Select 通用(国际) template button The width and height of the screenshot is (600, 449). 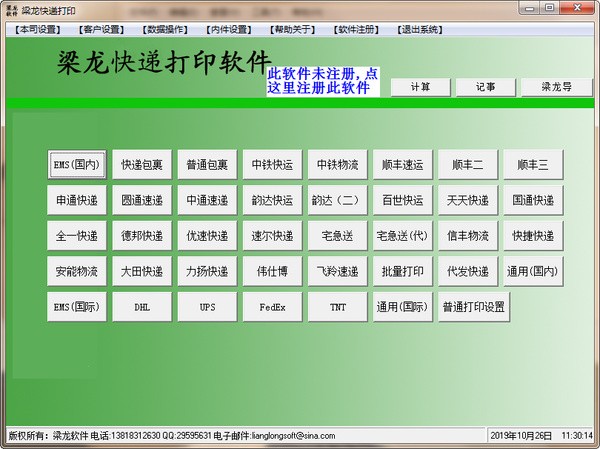tap(403, 307)
